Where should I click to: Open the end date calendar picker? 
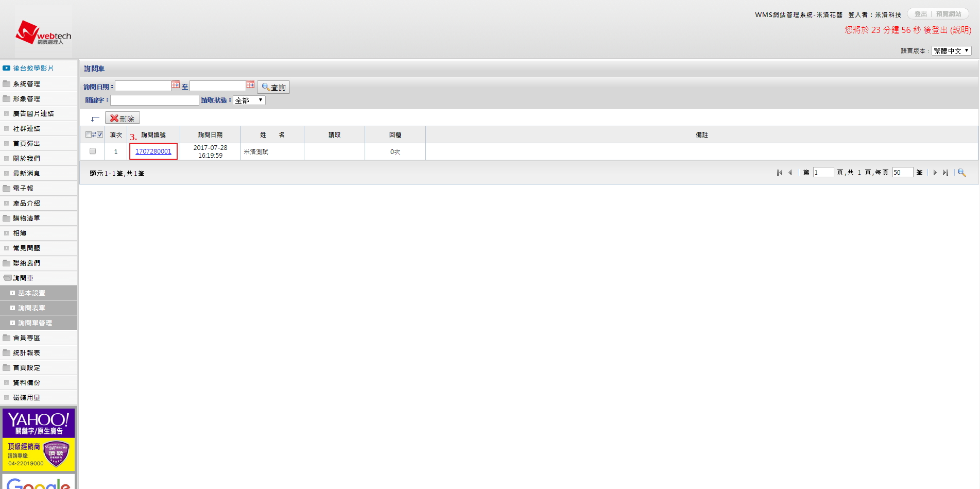click(250, 85)
